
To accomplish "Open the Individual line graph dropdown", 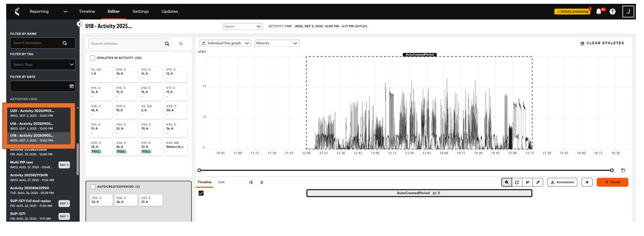I will pyautogui.click(x=225, y=43).
